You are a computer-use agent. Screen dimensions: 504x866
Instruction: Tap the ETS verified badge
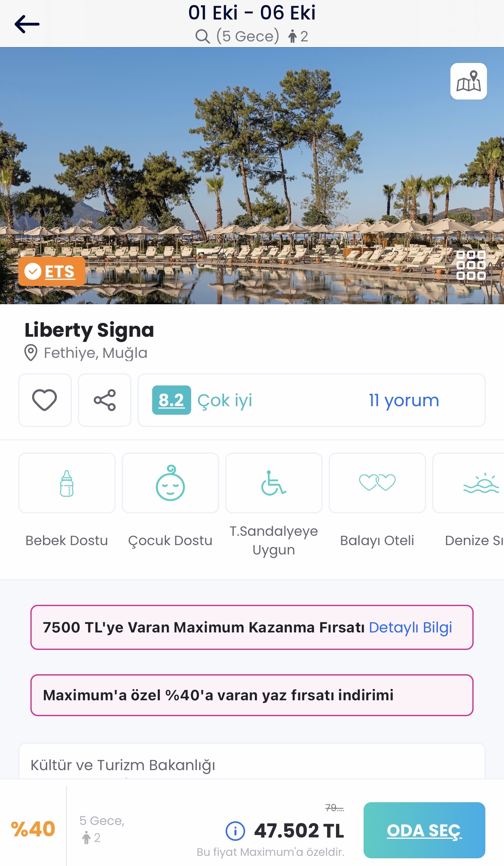[52, 271]
